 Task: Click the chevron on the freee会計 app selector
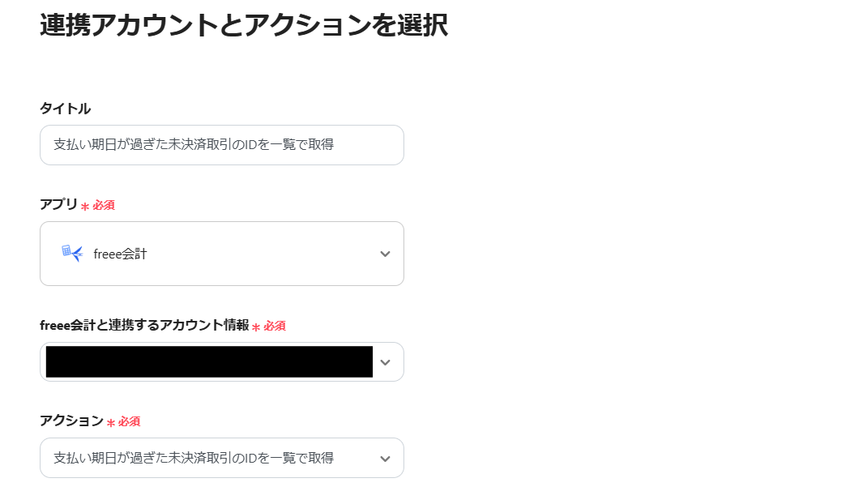coord(386,253)
